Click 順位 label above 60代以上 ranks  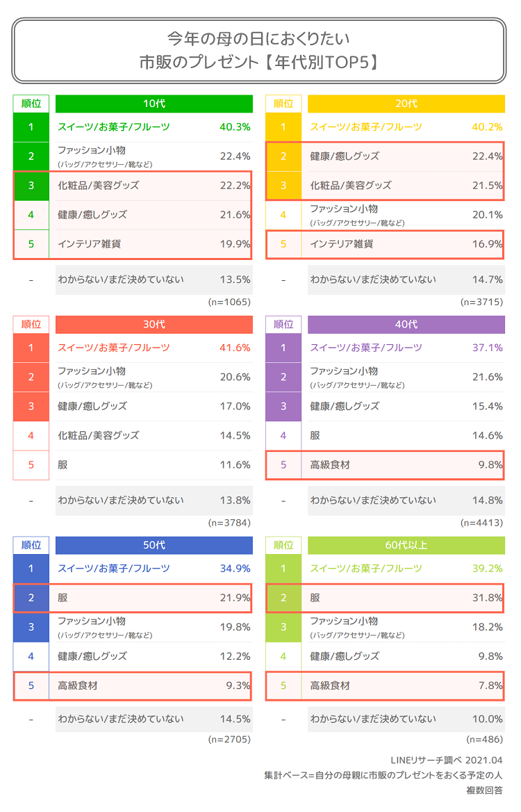(283, 545)
